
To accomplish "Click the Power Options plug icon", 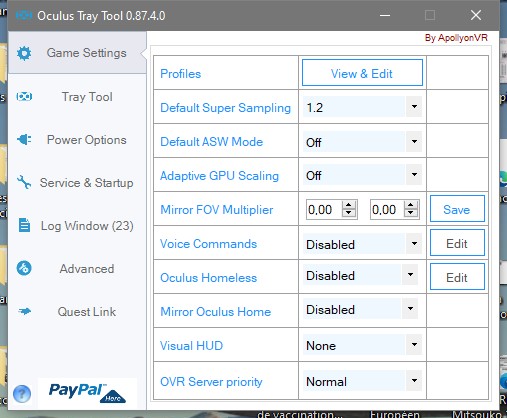I will 24,139.
